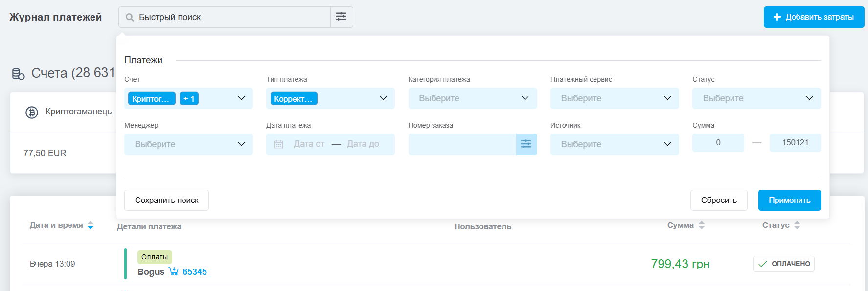
Task: Click the coins icon next to Счета heading
Action: (18, 74)
